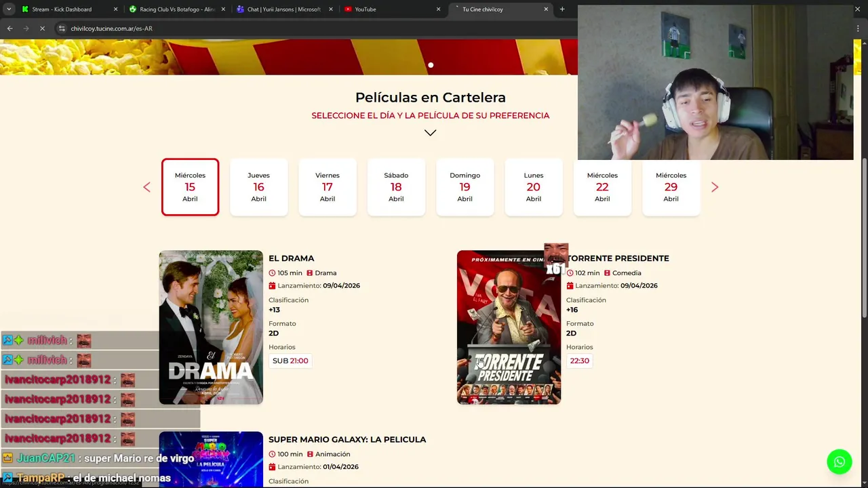Close the Racing Club Vs Botafogo tab
The image size is (868, 488).
(x=223, y=9)
